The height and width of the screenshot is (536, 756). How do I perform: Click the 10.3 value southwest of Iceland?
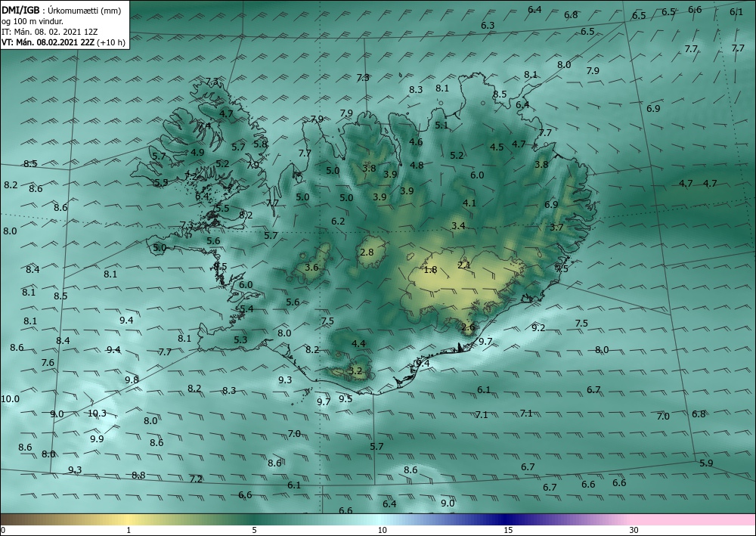coord(97,413)
